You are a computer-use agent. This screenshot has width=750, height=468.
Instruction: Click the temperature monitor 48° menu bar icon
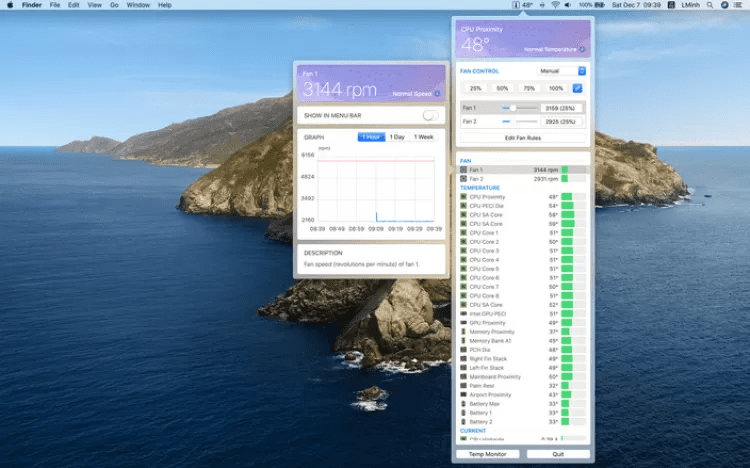click(522, 5)
